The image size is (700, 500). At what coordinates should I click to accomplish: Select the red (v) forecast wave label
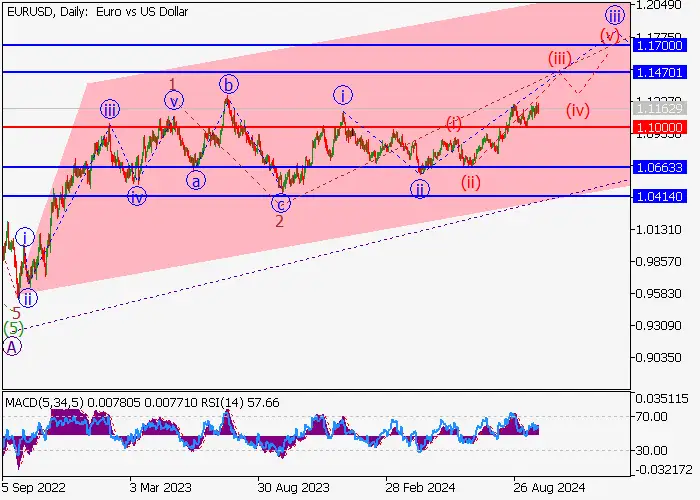pyautogui.click(x=610, y=35)
